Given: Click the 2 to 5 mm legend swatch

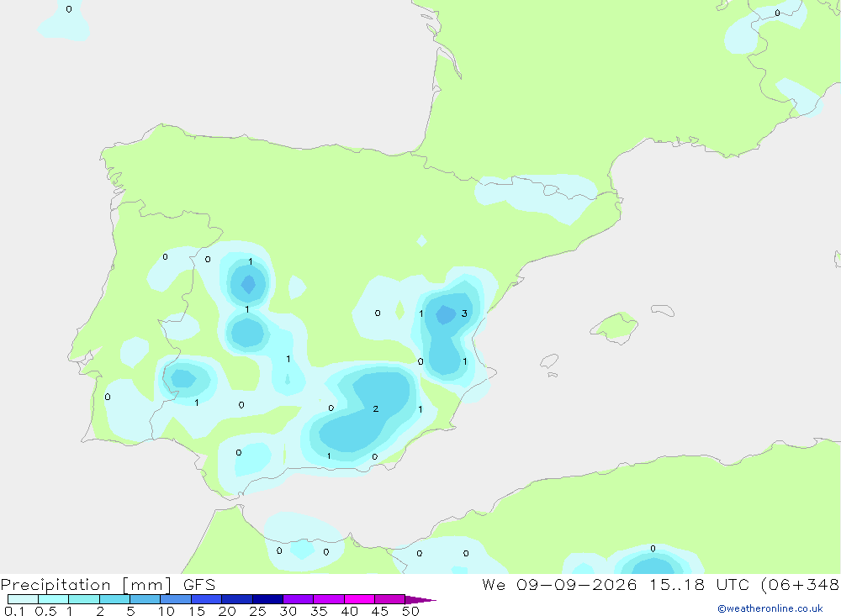Looking at the screenshot, I should pos(114,599).
